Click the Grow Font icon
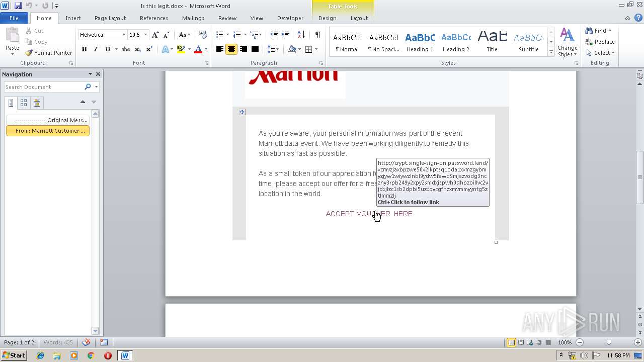The width and height of the screenshot is (644, 362). coord(155,35)
